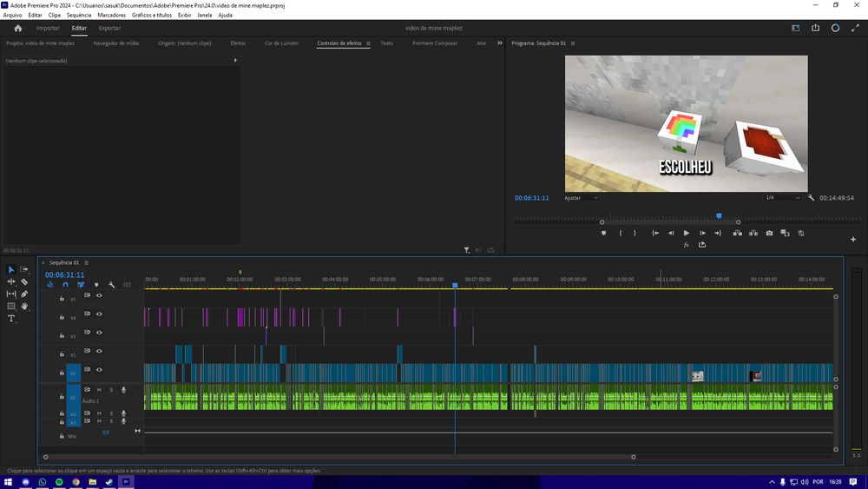Open the 1/4 playback resolution dropdown
The image size is (868, 489).
[781, 198]
